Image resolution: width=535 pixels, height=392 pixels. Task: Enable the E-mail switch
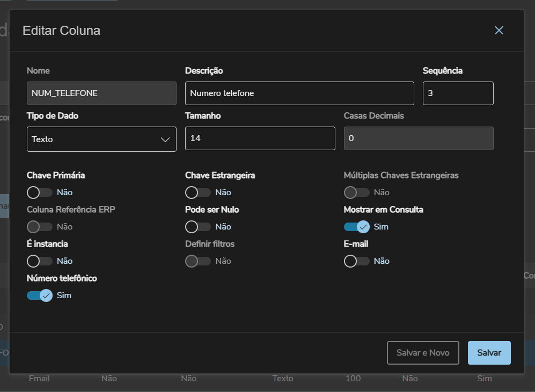(357, 261)
